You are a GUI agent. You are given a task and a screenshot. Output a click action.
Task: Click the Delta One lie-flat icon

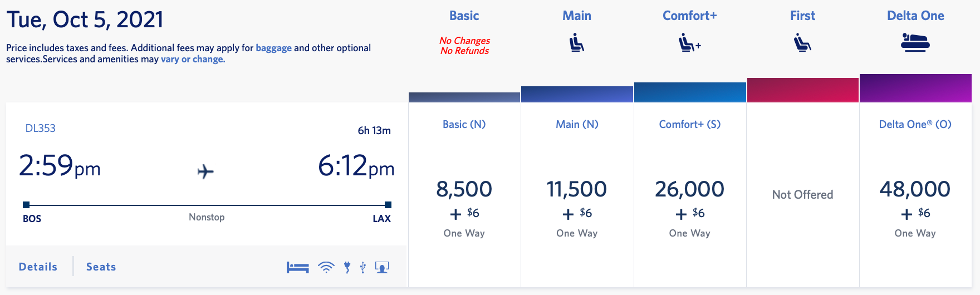click(915, 42)
